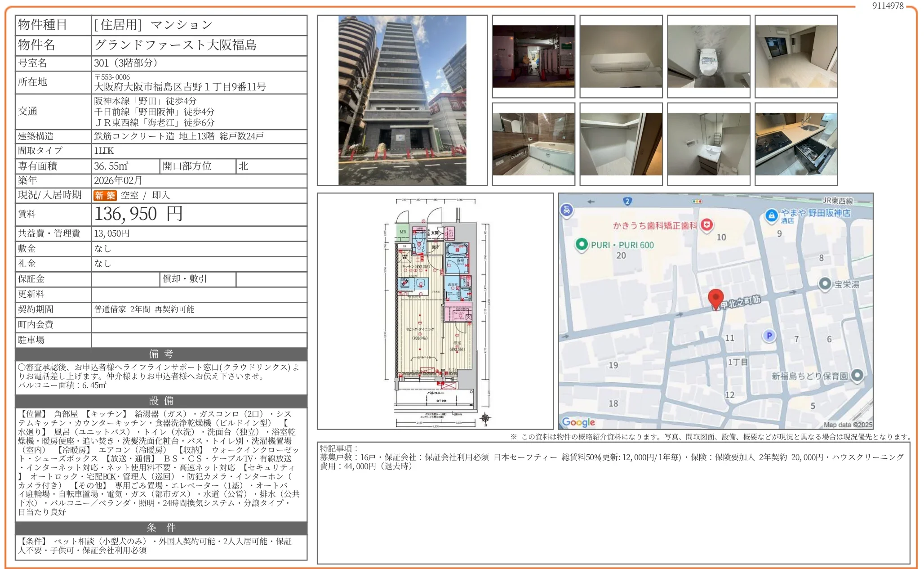The width and height of the screenshot is (924, 569).
Task: Click the かきうち歯科矯正歯科 medical marker
Action: click(x=707, y=224)
